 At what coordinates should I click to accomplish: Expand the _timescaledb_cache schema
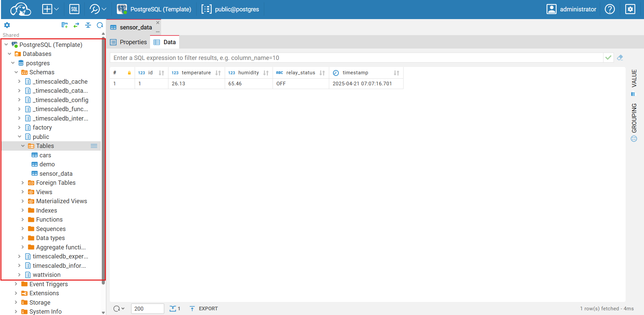pos(19,81)
